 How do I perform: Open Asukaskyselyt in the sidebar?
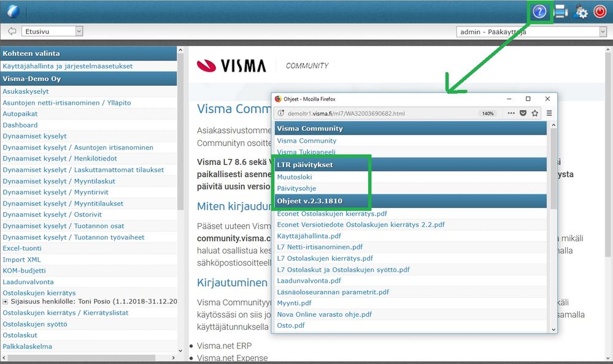pyautogui.click(x=26, y=91)
